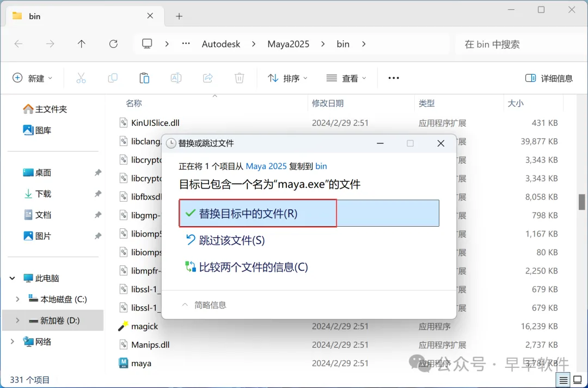
Task: Click the Maya 2025 source link in dialog
Action: (x=266, y=166)
